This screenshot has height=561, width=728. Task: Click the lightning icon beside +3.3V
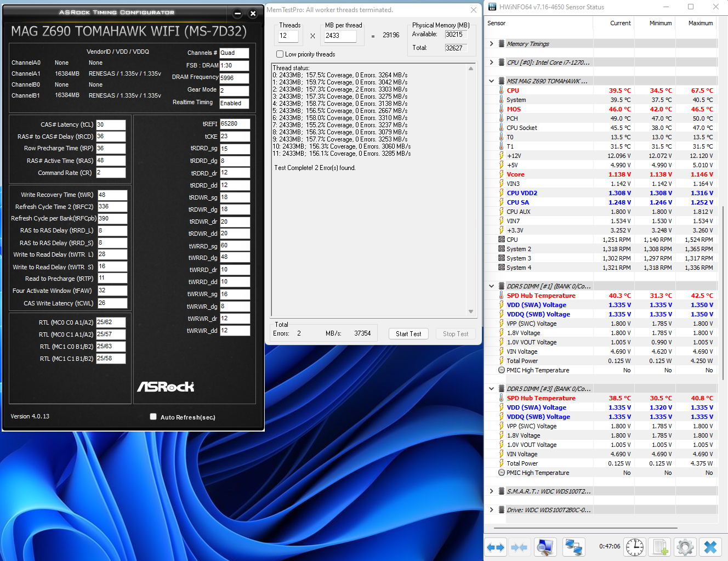pyautogui.click(x=501, y=230)
